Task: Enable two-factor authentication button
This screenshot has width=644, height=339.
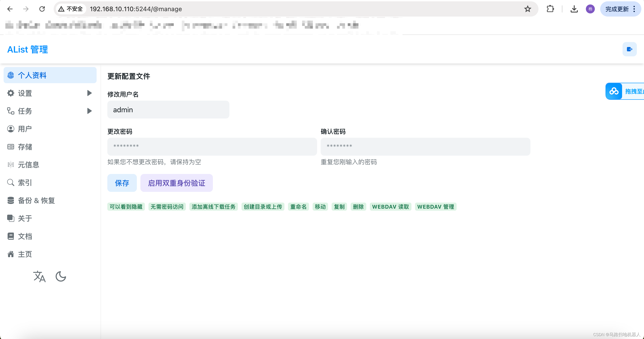Action: (176, 183)
